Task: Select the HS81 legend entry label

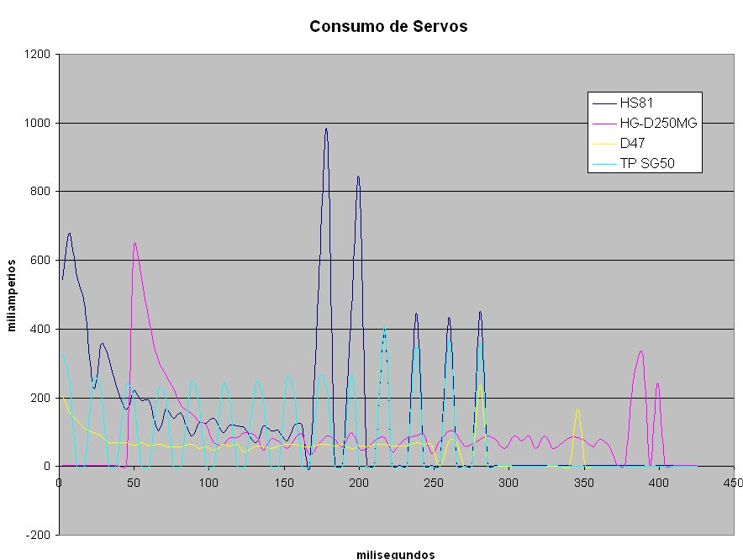Action: [x=635, y=103]
